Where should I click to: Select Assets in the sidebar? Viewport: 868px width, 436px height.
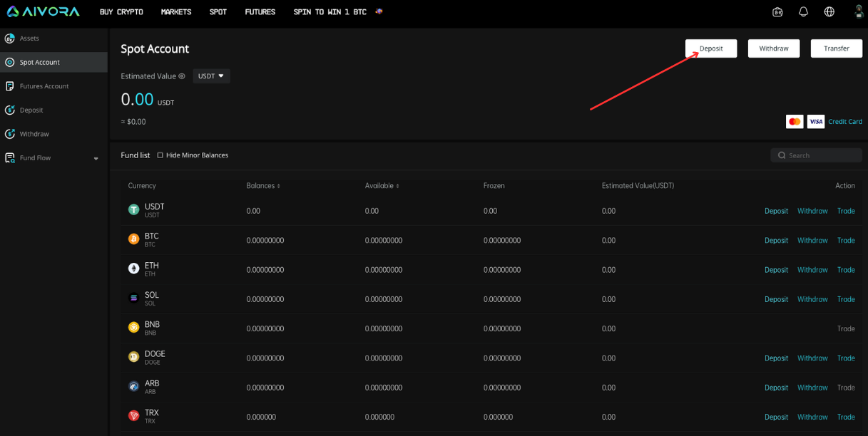(29, 38)
